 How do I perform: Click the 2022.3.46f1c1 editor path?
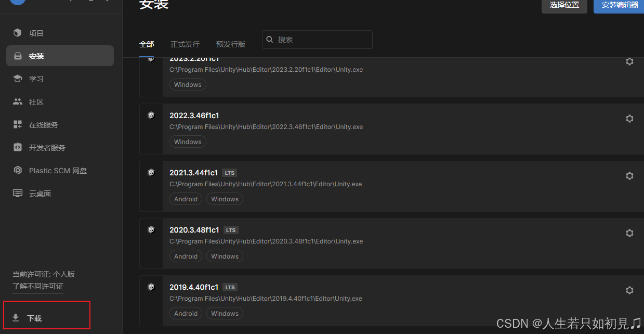[x=266, y=127]
